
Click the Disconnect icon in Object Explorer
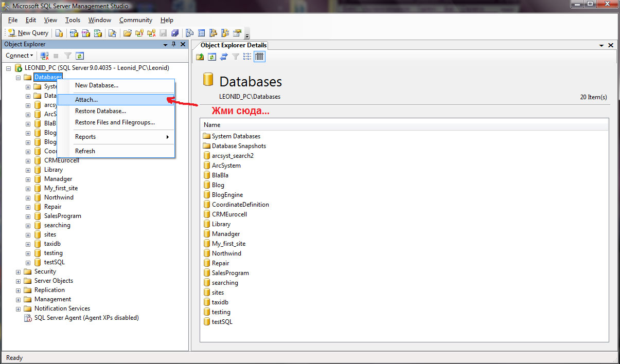[x=44, y=56]
